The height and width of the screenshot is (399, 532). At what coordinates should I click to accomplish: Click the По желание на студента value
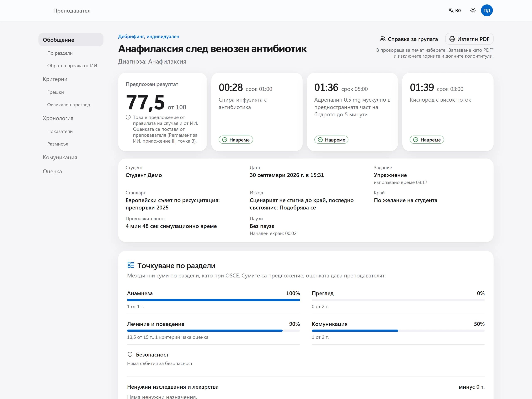[405, 200]
